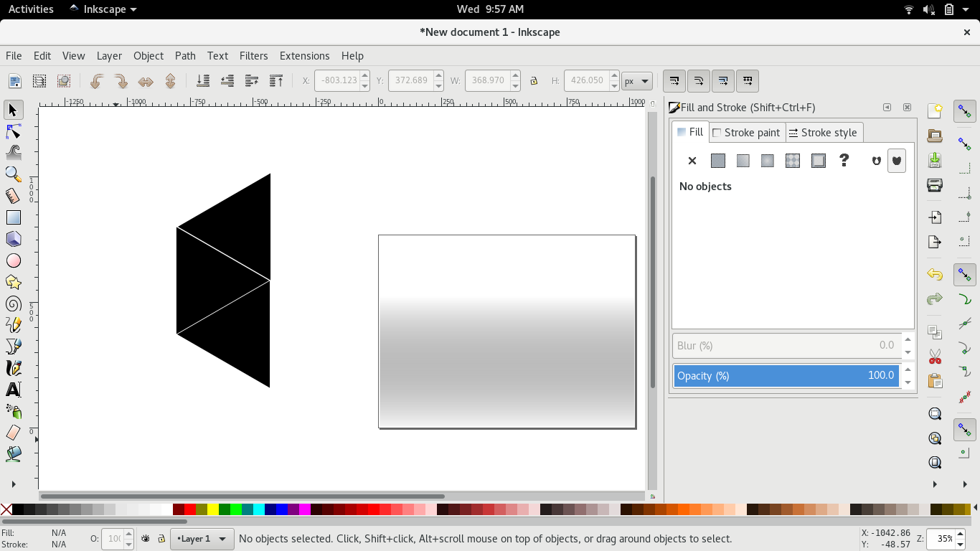The width and height of the screenshot is (980, 551).
Task: Choose the Calligraphy tool
Action: pyautogui.click(x=14, y=368)
